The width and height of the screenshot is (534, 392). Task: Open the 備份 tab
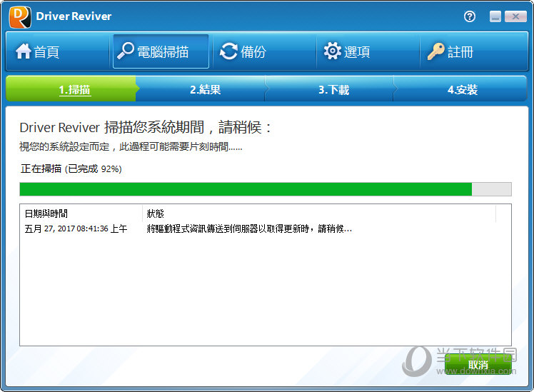pos(264,51)
